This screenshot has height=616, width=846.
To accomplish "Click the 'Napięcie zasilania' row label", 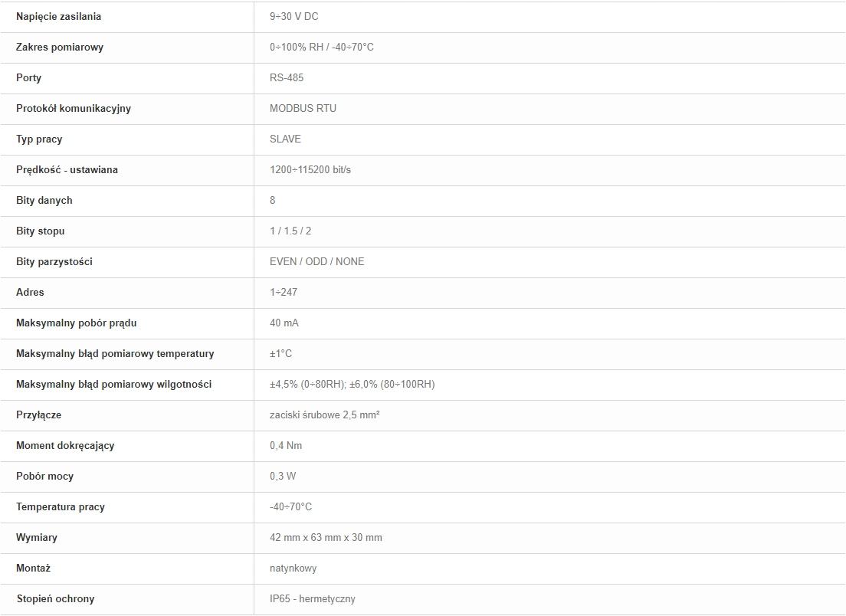I will pos(58,16).
